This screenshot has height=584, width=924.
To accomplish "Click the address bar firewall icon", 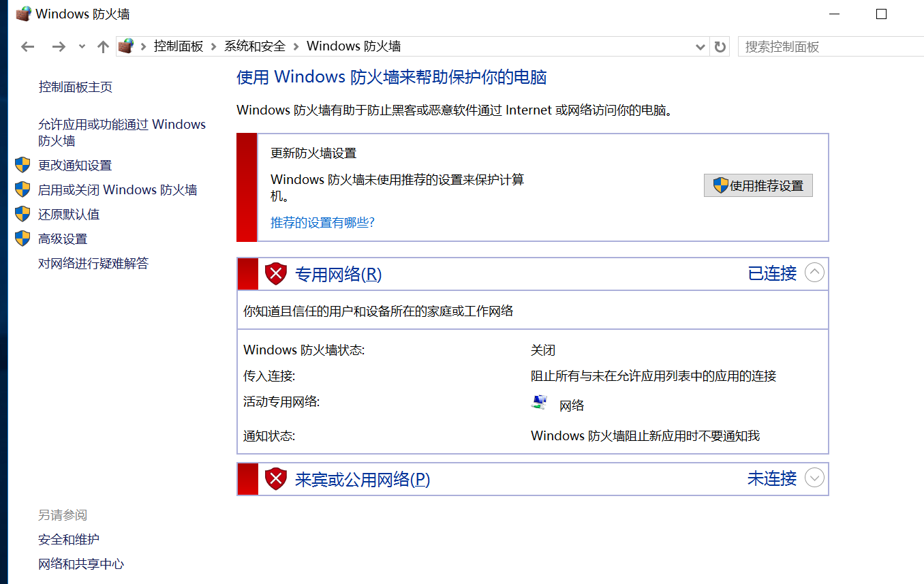I will pyautogui.click(x=126, y=46).
